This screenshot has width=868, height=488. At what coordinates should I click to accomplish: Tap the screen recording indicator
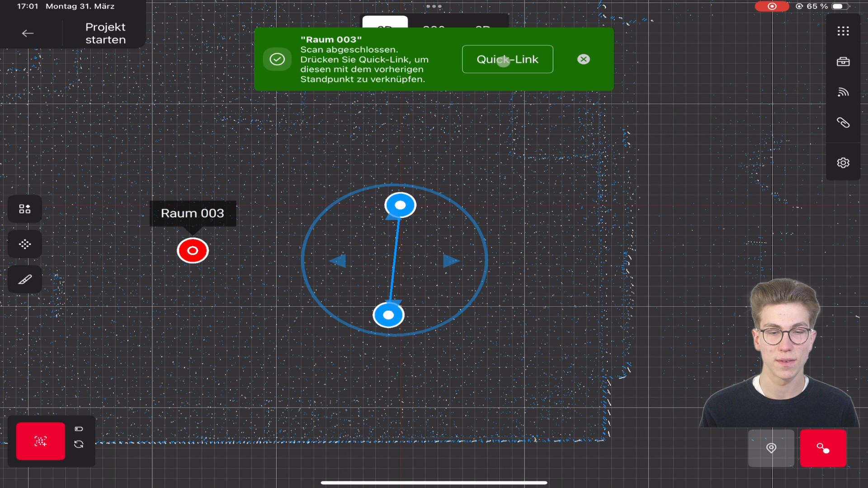point(772,6)
